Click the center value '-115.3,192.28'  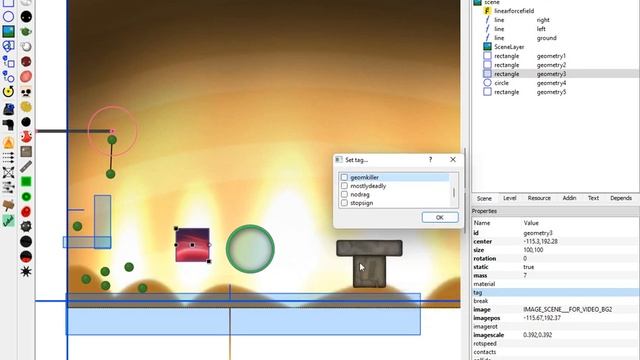point(540,242)
